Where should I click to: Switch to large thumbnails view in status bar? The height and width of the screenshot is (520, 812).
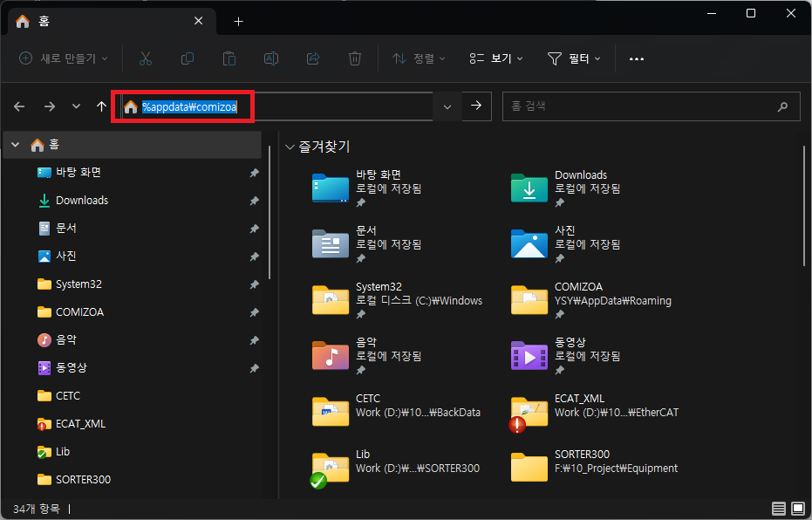tap(796, 508)
